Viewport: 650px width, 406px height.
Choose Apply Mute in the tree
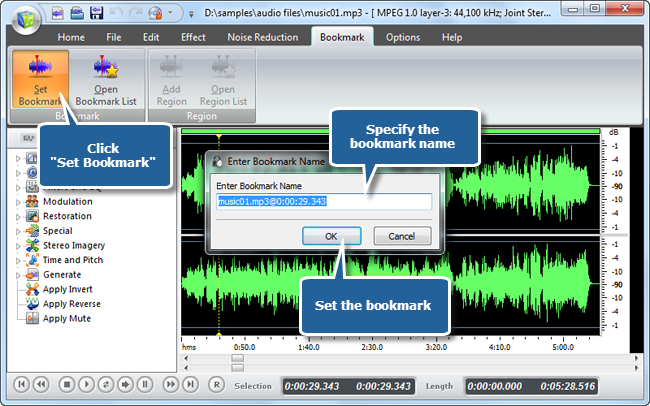[67, 318]
